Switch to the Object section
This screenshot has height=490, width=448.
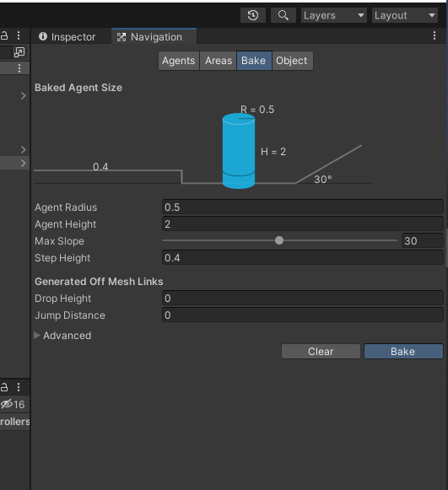(292, 61)
